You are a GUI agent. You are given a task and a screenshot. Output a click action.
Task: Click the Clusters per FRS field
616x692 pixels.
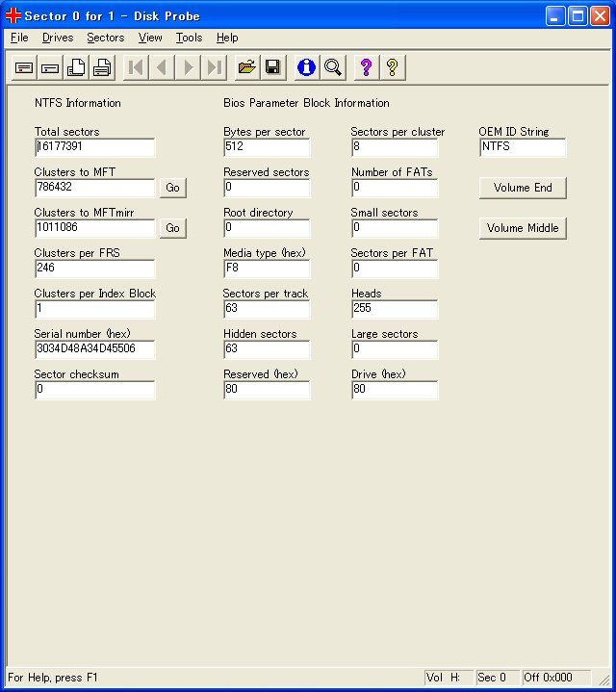[x=95, y=269]
